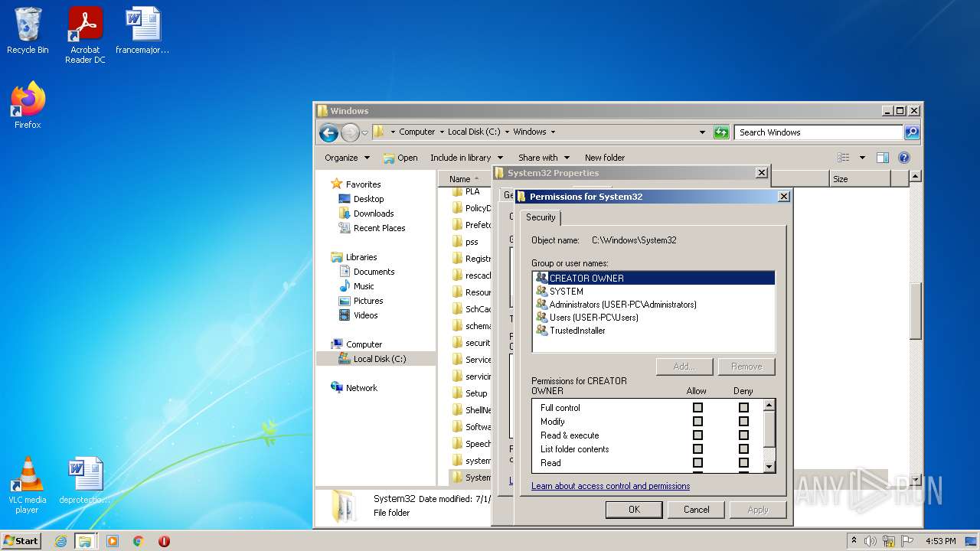Click the Explorer Forward arrow button
This screenshot has height=551, width=980.
click(350, 132)
